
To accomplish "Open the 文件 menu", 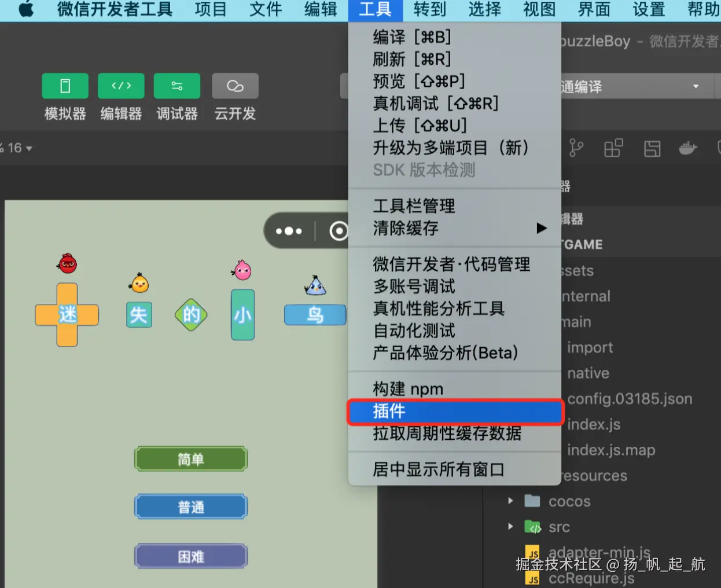I will coord(266,10).
